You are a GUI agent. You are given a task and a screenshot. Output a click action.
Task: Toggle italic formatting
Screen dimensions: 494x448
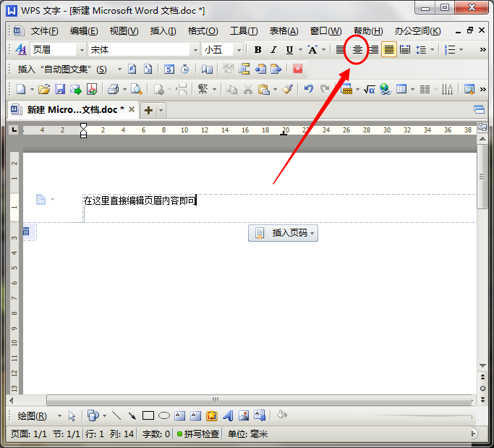click(x=273, y=50)
